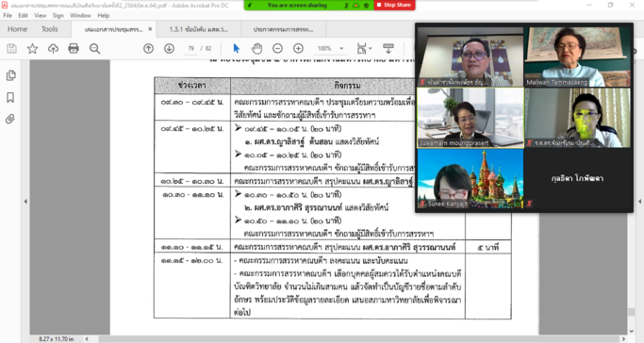The width and height of the screenshot is (644, 343).
Task: Click the กิจกรรม table header
Action: (x=347, y=86)
